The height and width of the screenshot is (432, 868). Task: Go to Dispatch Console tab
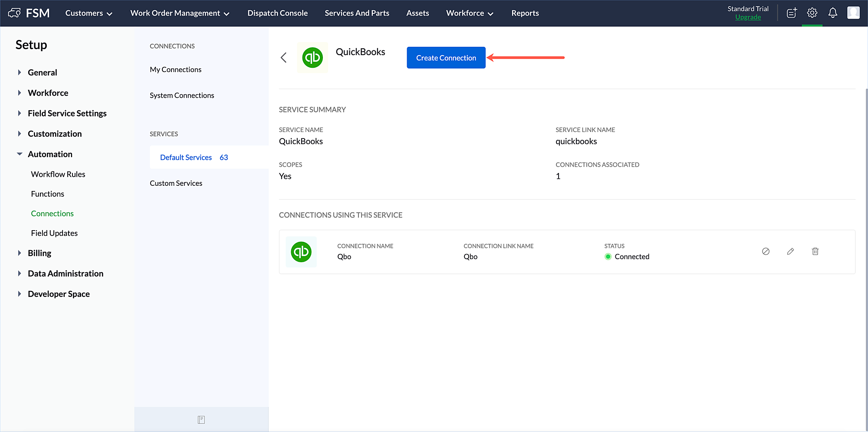point(277,13)
